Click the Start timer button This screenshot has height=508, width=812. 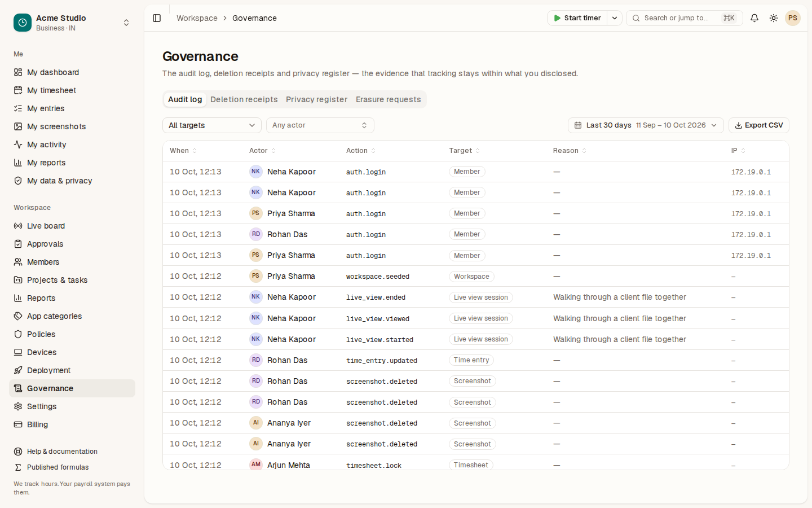[x=577, y=18]
